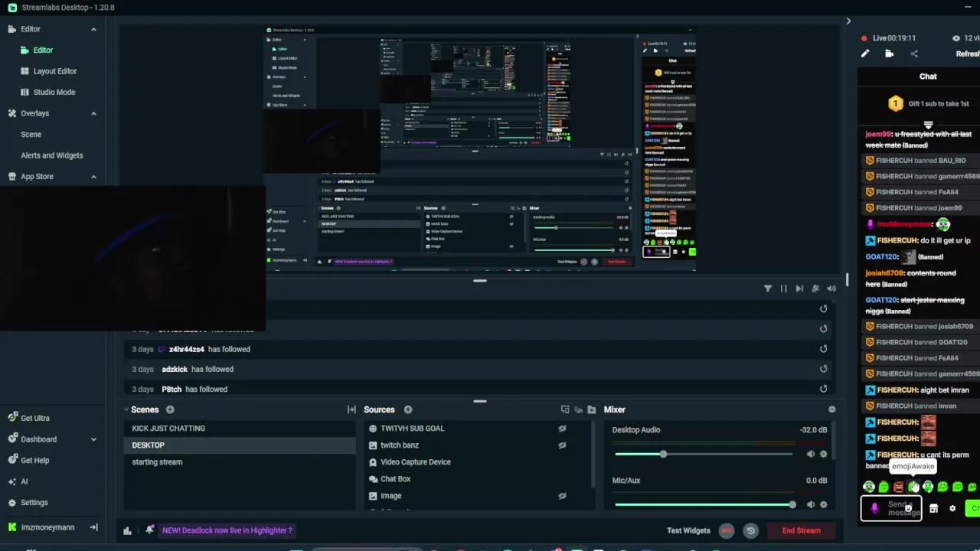Collapse the App Store section chevron
The width and height of the screenshot is (980, 551).
(93, 177)
